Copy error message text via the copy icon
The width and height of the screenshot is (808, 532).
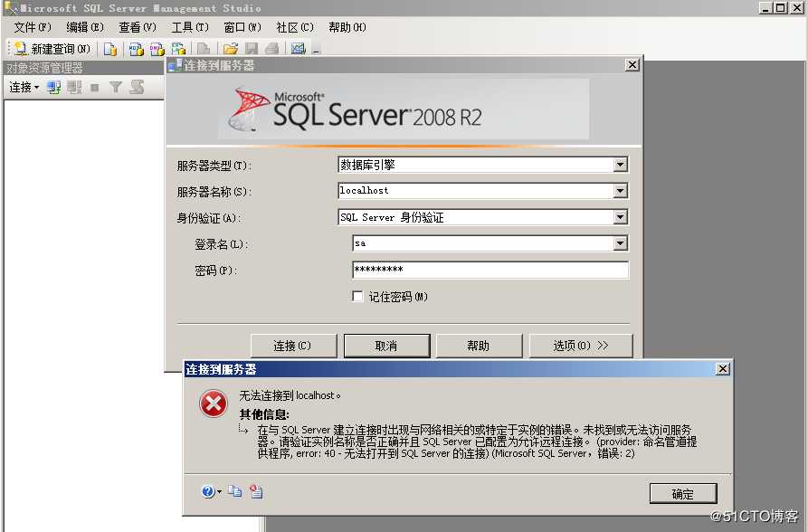click(x=235, y=492)
